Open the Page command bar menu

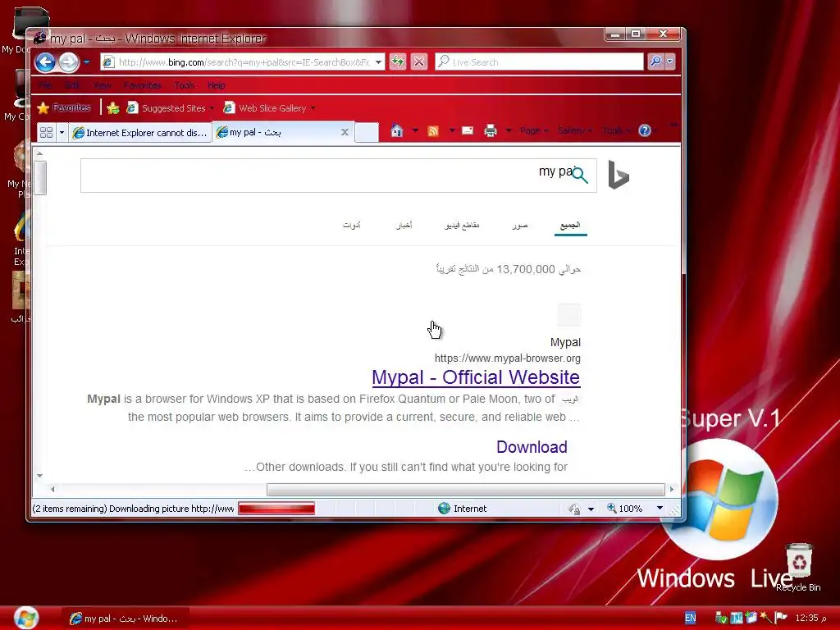(x=534, y=130)
